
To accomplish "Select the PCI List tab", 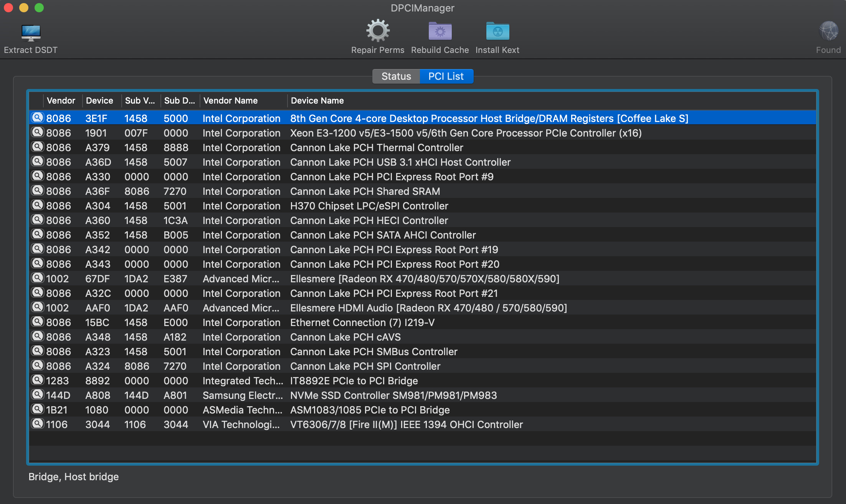I will pyautogui.click(x=446, y=76).
